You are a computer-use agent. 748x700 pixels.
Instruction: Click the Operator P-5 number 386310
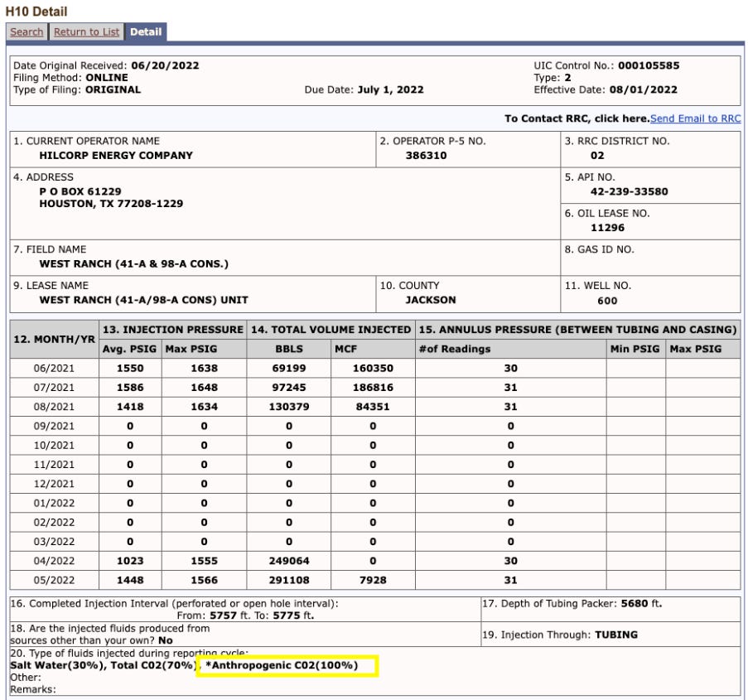pos(426,155)
